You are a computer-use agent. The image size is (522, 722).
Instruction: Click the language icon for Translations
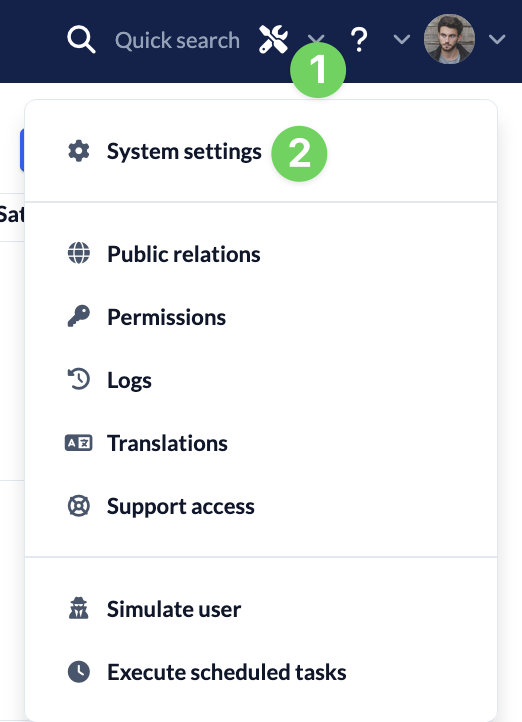click(78, 443)
